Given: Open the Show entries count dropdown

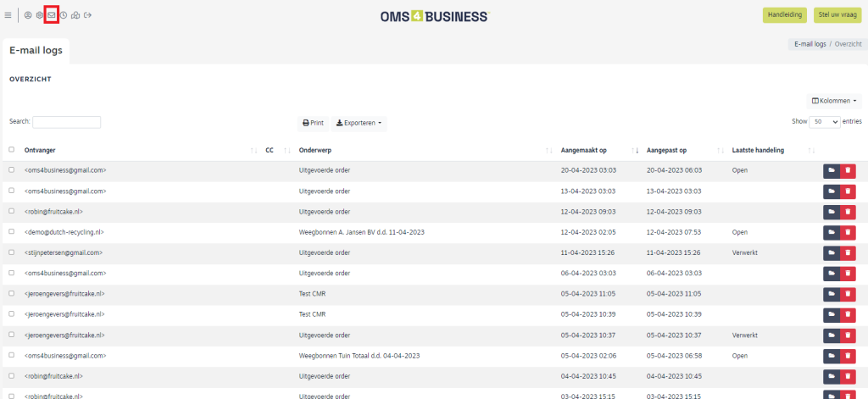Looking at the screenshot, I should click(824, 122).
